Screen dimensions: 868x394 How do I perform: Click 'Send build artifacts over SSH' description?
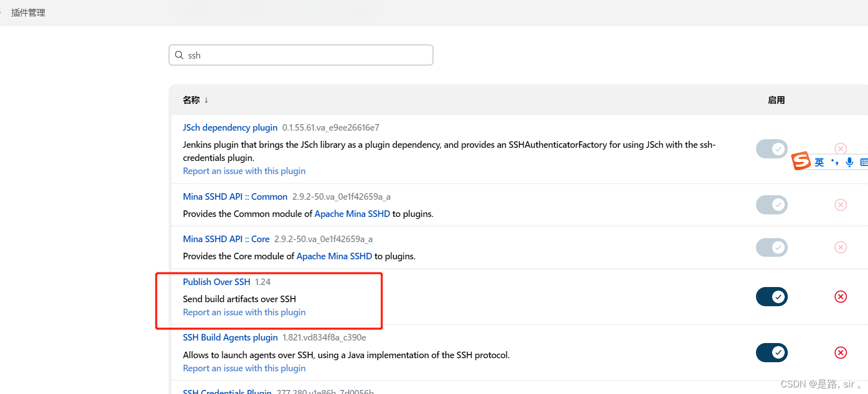pos(240,299)
